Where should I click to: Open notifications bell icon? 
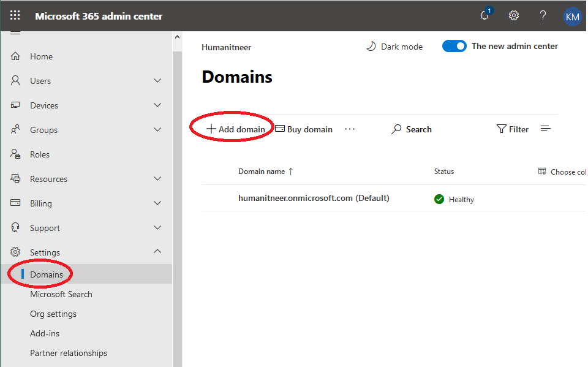[x=484, y=15]
